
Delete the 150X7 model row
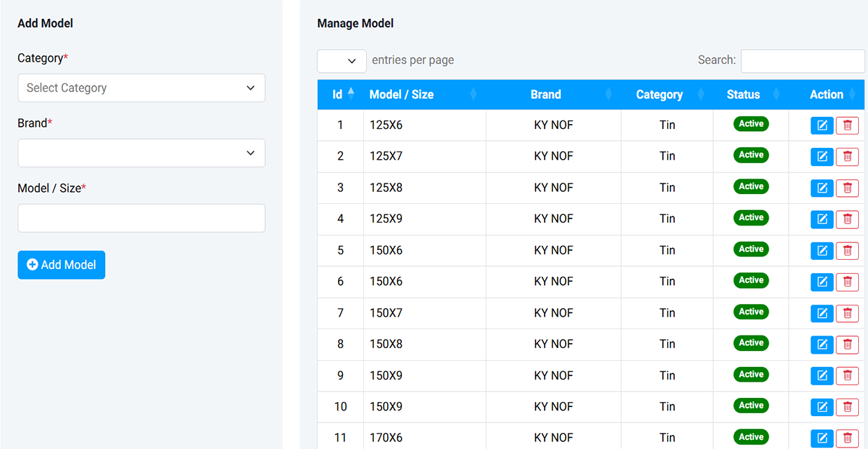(847, 313)
